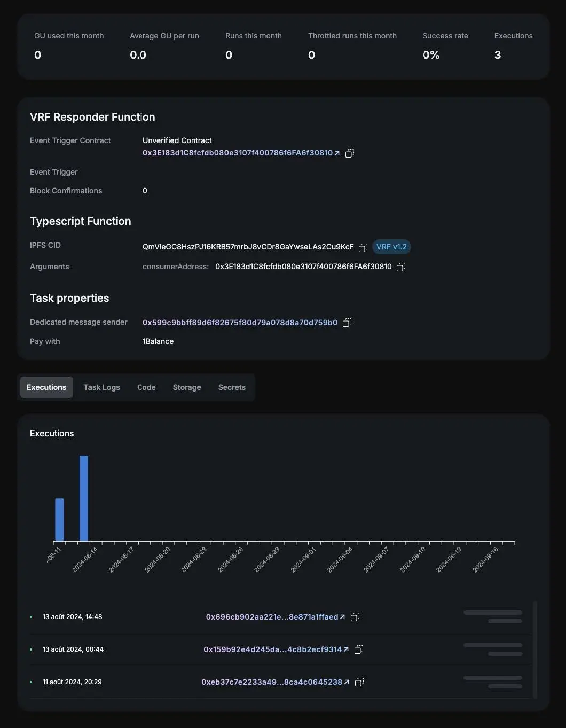Image resolution: width=566 pixels, height=728 pixels.
Task: Open transaction 0xeb37c7e2233a49...8ca4c0645238
Action: click(x=276, y=682)
